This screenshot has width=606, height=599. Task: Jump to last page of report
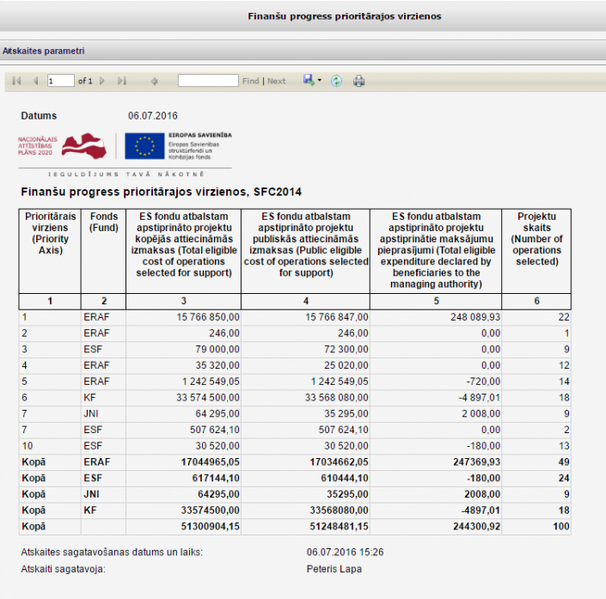(122, 81)
